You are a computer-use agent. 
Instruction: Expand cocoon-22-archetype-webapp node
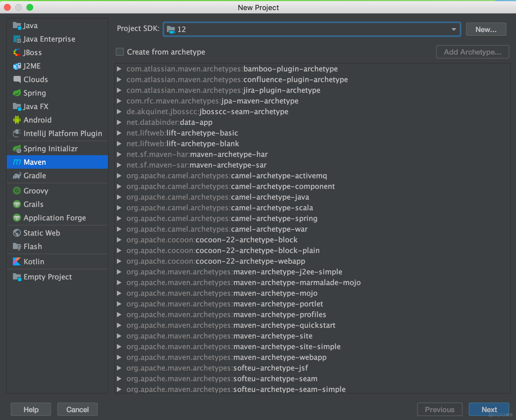[119, 261]
